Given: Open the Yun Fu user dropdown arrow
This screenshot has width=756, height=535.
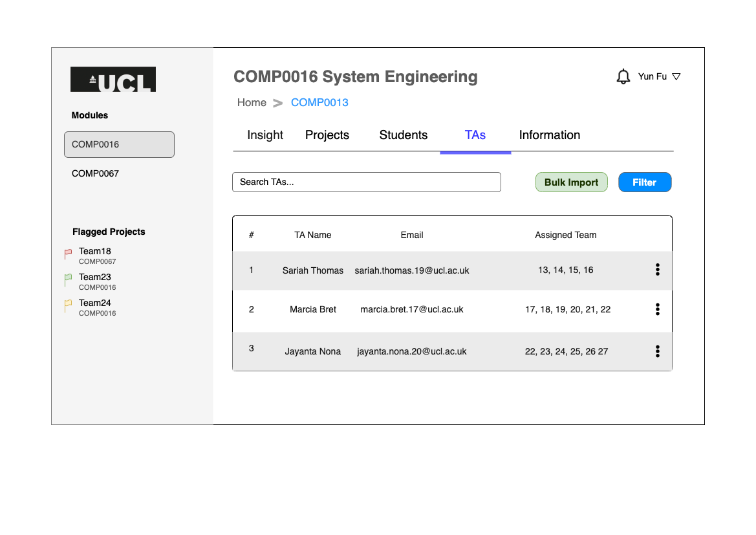Looking at the screenshot, I should coord(676,77).
